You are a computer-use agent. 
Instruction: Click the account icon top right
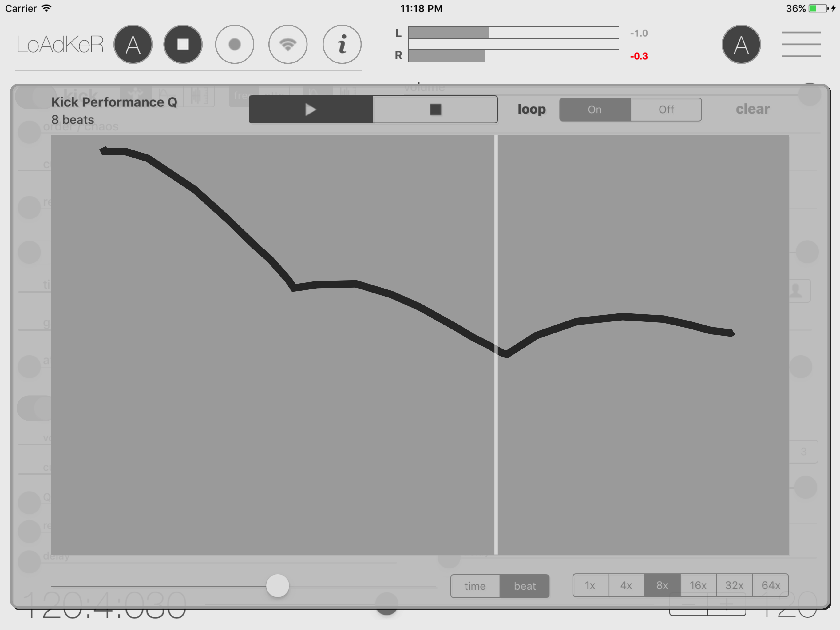[x=740, y=45]
